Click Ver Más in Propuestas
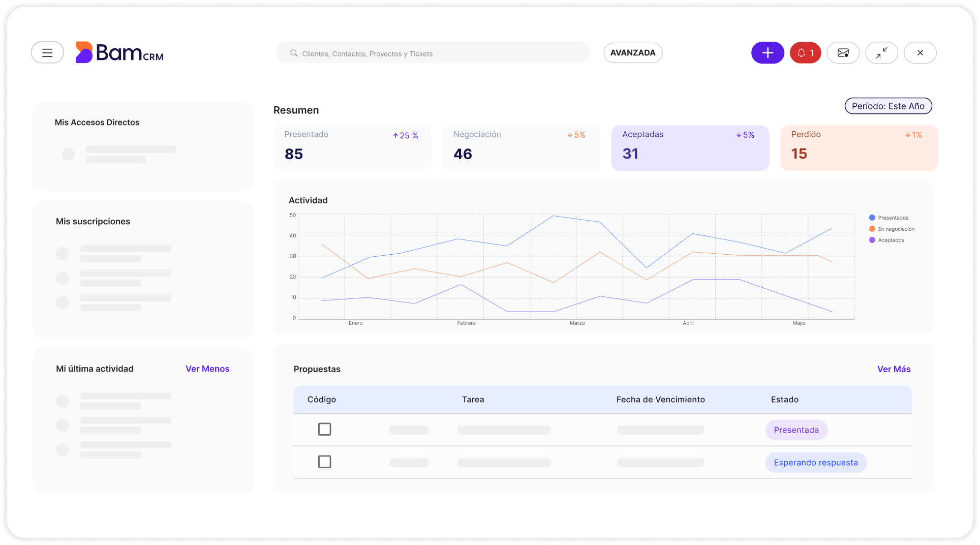980x545 pixels. [x=894, y=369]
